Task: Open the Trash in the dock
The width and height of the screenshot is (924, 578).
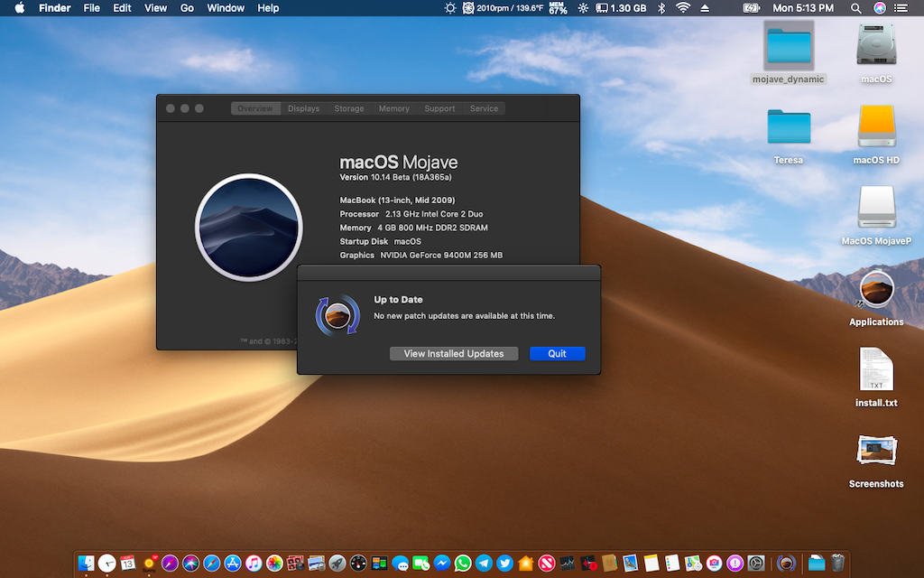Action: [x=837, y=564]
